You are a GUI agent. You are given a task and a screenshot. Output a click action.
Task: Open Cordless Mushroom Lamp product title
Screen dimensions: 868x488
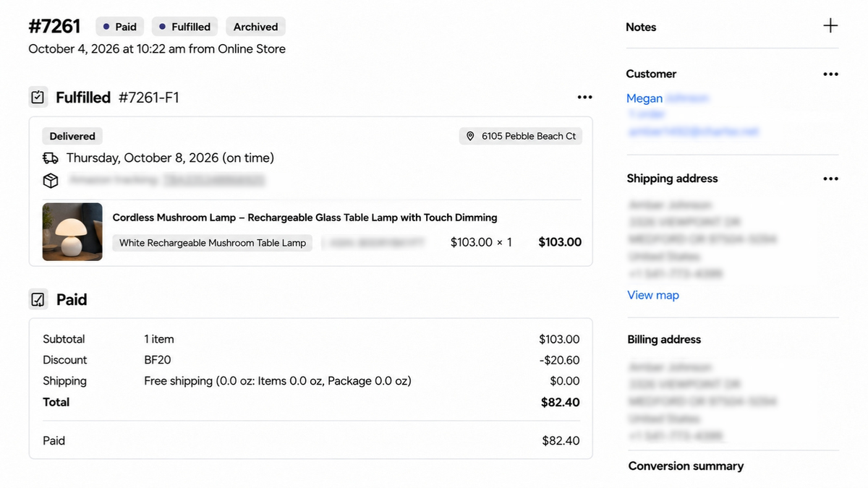(305, 217)
